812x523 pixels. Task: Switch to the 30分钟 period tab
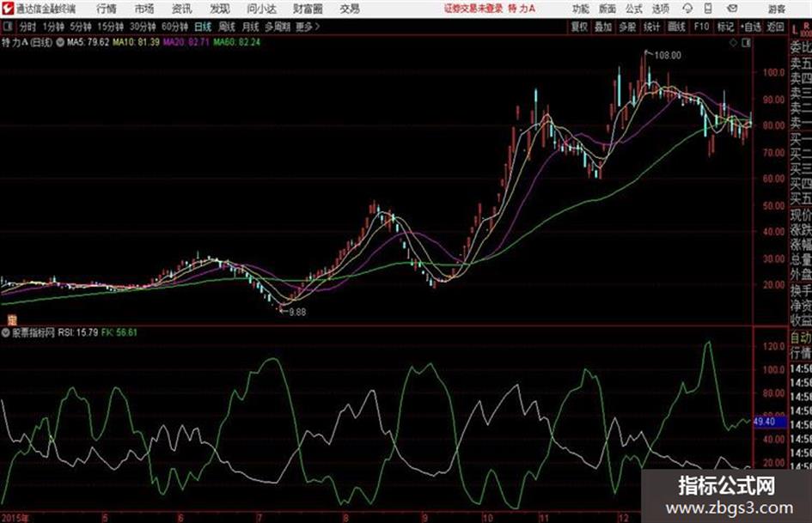(143, 27)
